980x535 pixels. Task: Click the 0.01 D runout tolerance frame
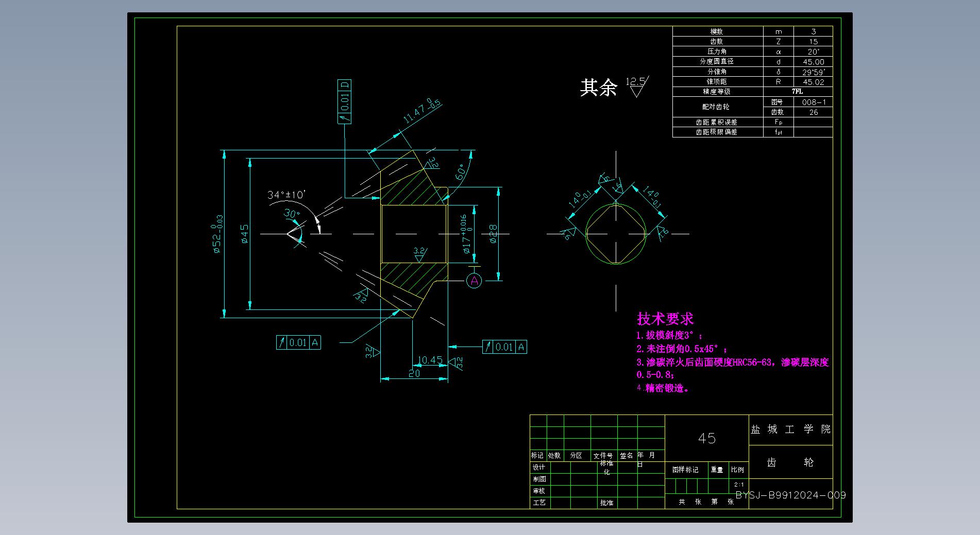pos(345,101)
